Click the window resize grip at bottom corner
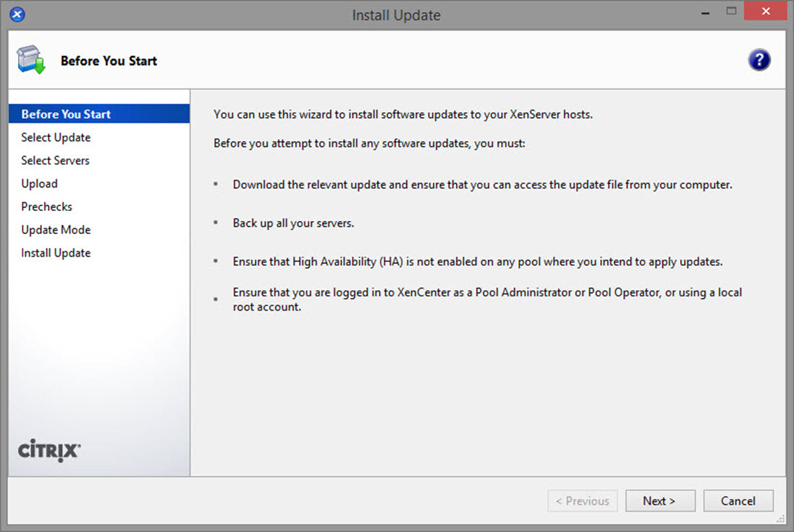 (781, 519)
